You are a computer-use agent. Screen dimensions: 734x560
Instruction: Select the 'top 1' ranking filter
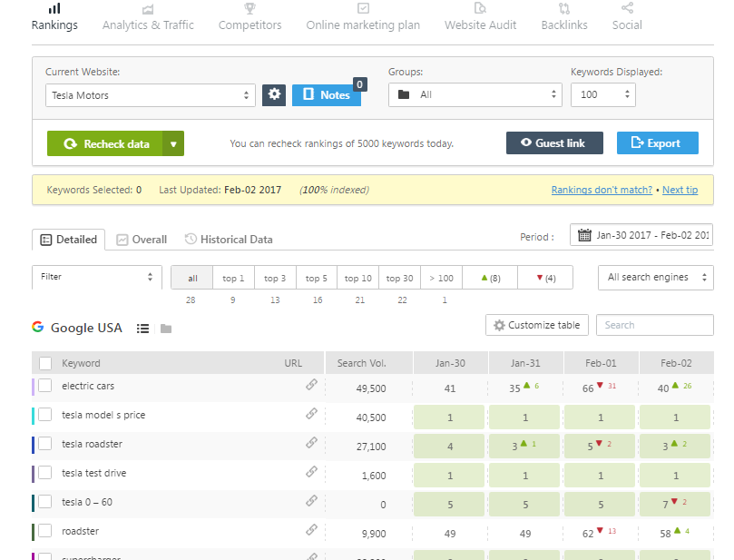coord(233,278)
